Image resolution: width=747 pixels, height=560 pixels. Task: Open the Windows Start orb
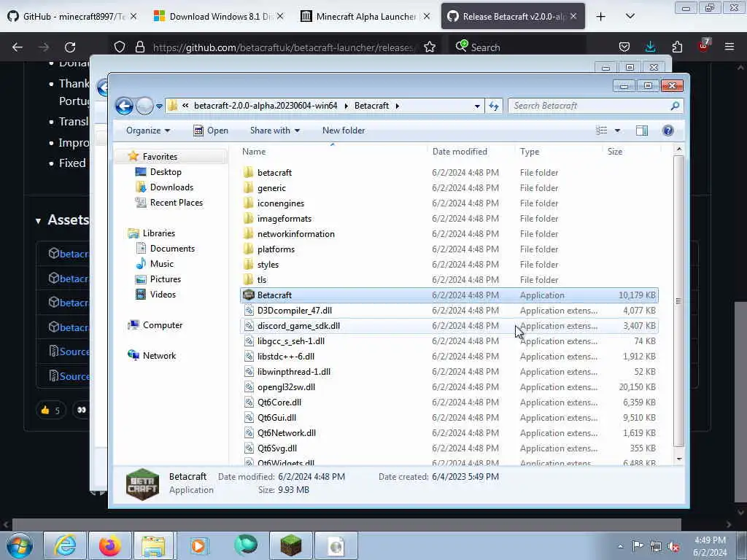[20, 545]
